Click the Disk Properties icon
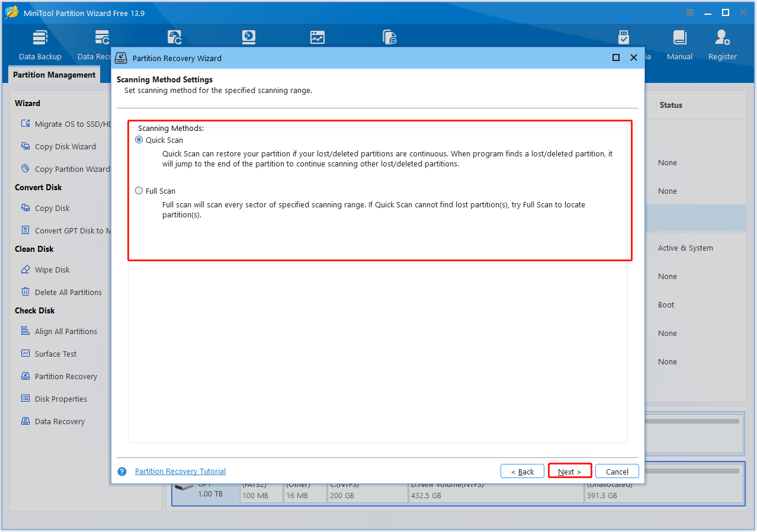The image size is (757, 532). [25, 399]
